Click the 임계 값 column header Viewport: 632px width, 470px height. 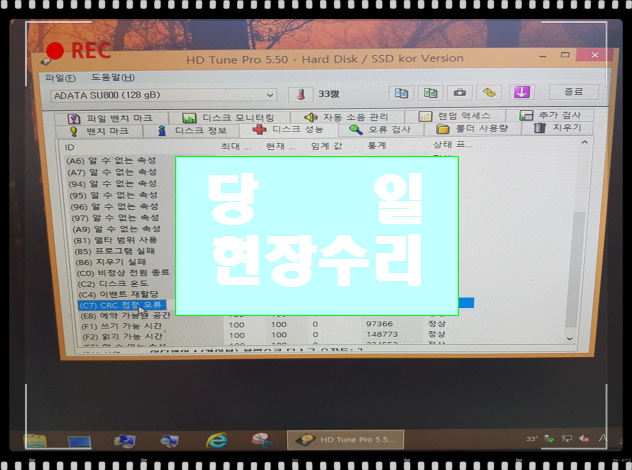click(x=326, y=146)
